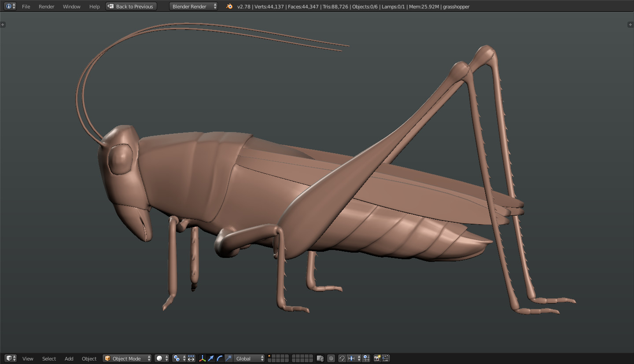Toggle the 3D manipulator widget
The width and height of the screenshot is (634, 364).
[203, 358]
